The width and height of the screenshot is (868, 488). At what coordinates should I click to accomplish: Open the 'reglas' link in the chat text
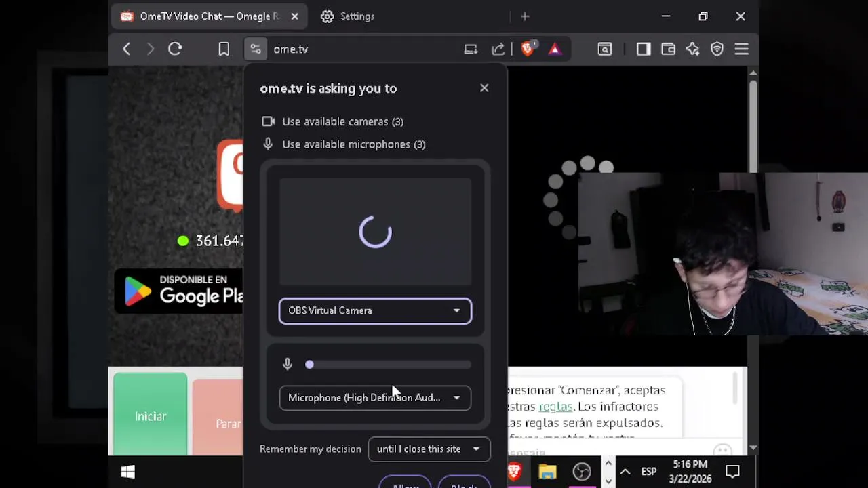(x=555, y=407)
